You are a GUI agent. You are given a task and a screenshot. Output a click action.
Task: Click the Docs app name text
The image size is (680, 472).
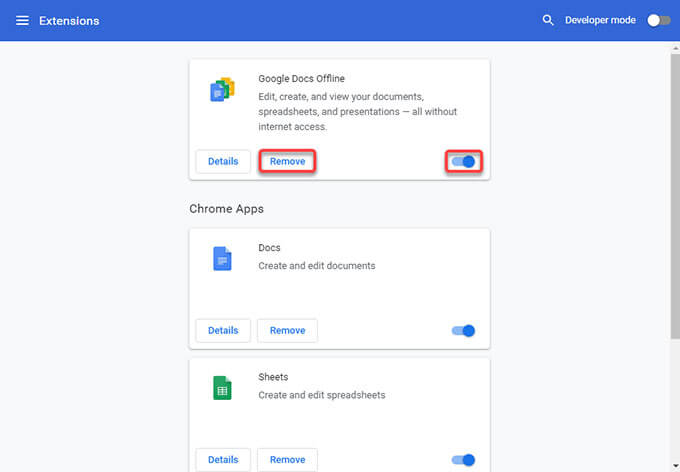(269, 248)
